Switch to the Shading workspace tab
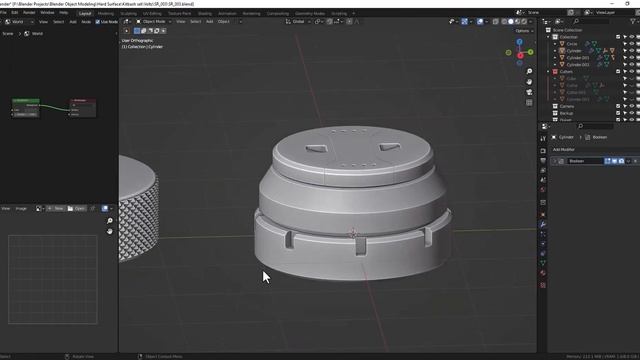The height and width of the screenshot is (360, 640). 204,13
